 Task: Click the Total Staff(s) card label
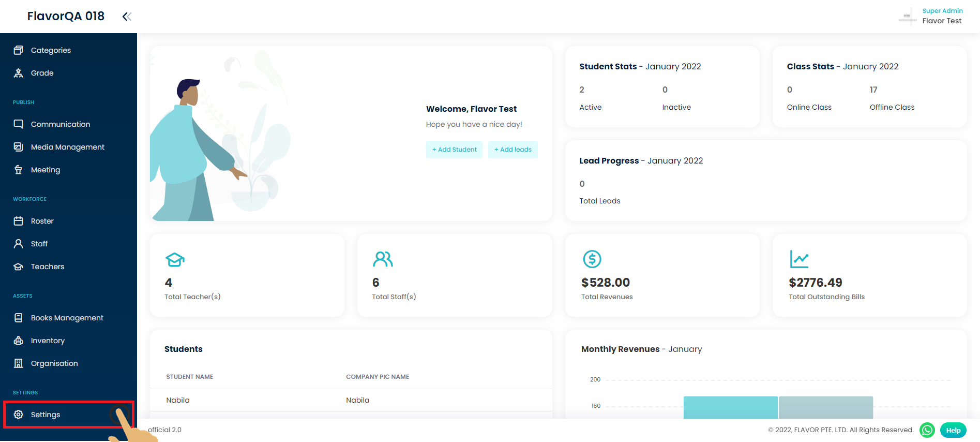tap(394, 297)
